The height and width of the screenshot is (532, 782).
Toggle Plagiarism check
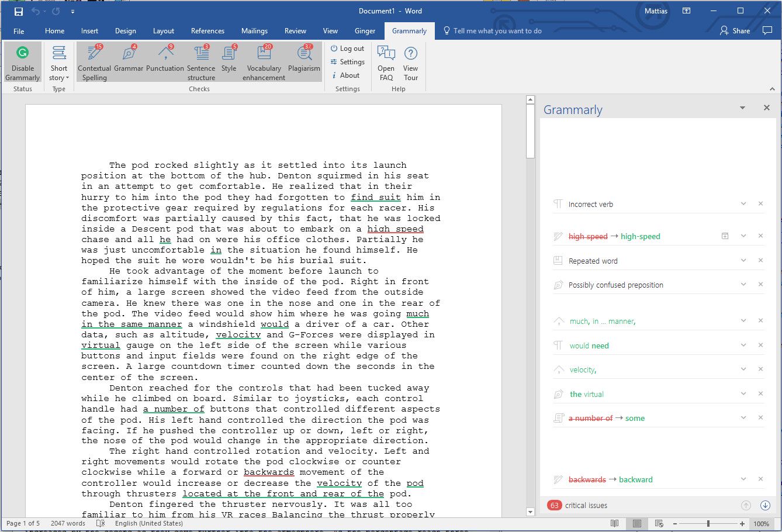(x=304, y=58)
